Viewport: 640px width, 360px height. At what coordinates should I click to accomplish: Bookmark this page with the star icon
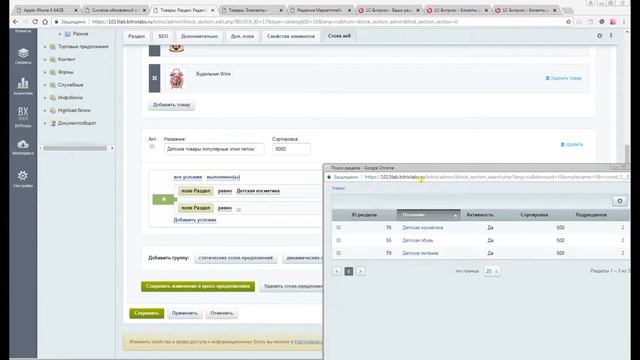click(x=568, y=22)
